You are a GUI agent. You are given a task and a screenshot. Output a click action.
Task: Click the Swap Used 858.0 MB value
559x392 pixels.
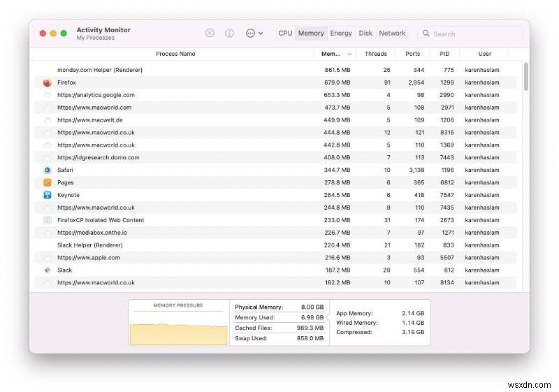tap(310, 338)
